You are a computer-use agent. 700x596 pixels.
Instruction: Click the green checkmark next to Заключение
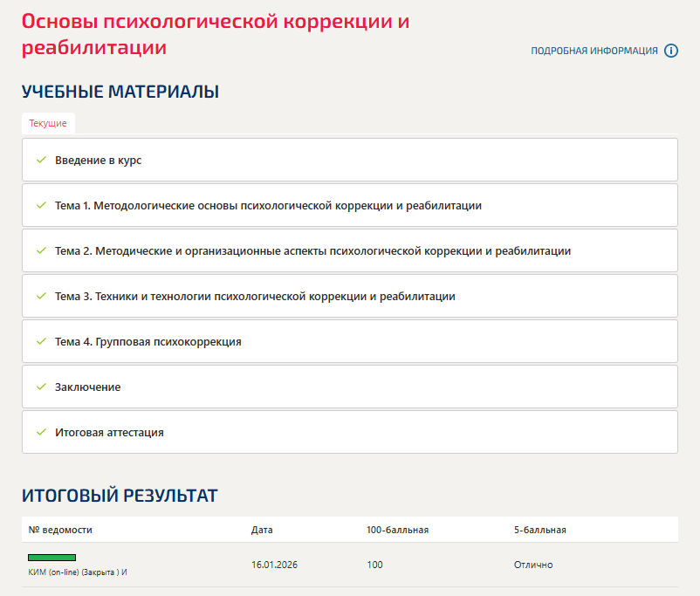tap(42, 387)
